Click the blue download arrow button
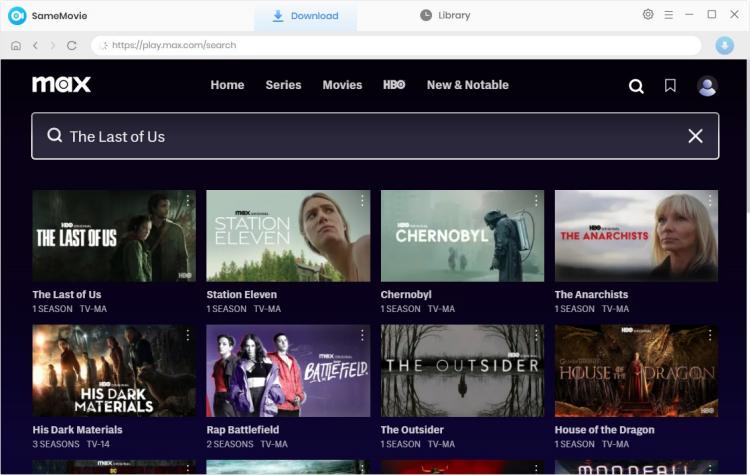The height and width of the screenshot is (475, 750). pyautogui.click(x=724, y=45)
